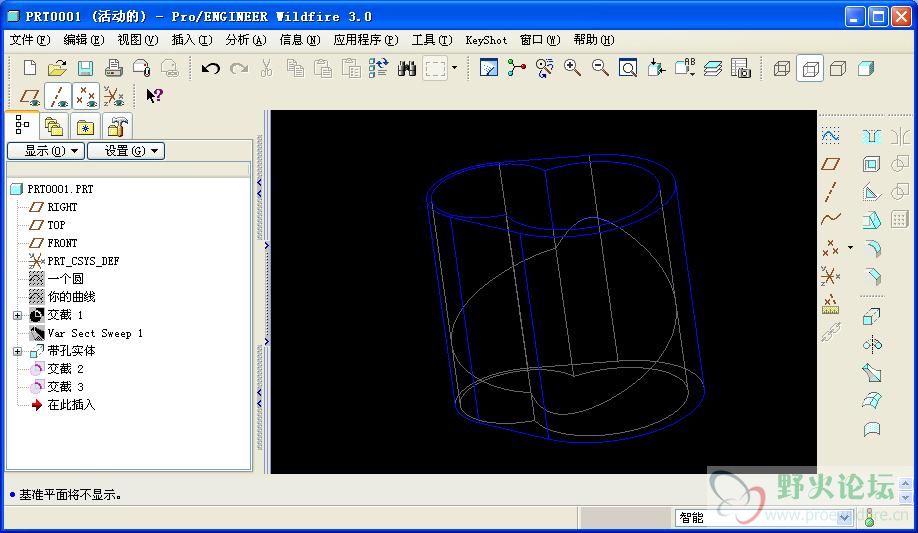Screen dimensions: 918x533
Task: Select the Shell tool in the right toolbar
Action: [871, 164]
